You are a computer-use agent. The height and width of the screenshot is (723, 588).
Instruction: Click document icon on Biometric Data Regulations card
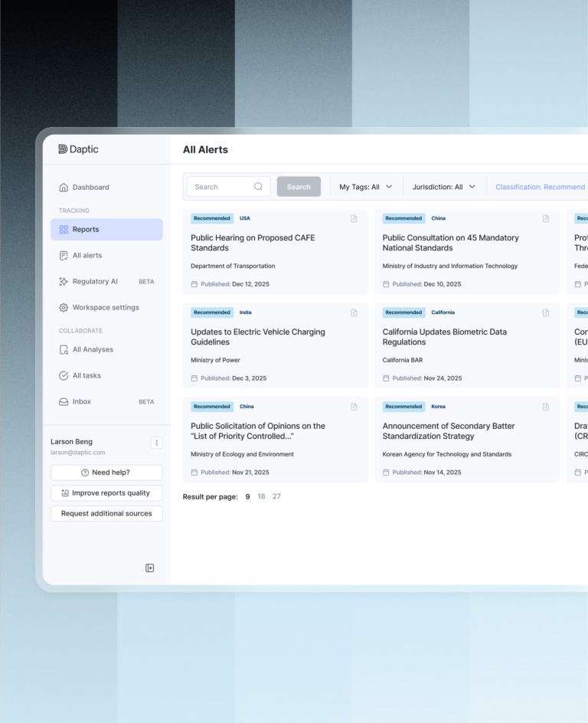546,312
